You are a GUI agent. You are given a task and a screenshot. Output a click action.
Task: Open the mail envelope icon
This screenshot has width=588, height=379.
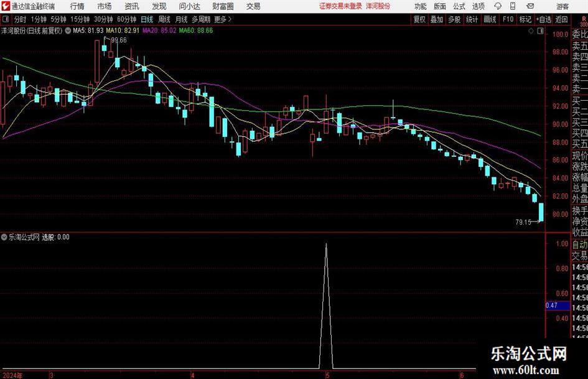pyautogui.click(x=530, y=6)
